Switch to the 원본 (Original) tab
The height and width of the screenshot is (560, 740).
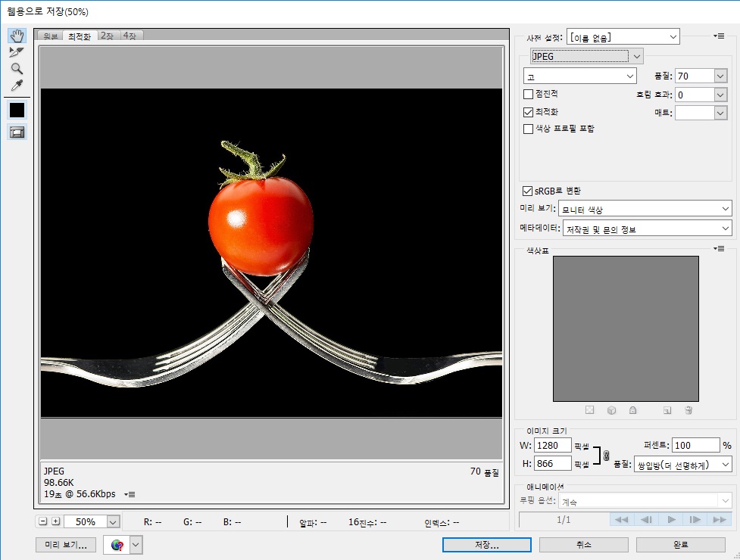coord(51,36)
